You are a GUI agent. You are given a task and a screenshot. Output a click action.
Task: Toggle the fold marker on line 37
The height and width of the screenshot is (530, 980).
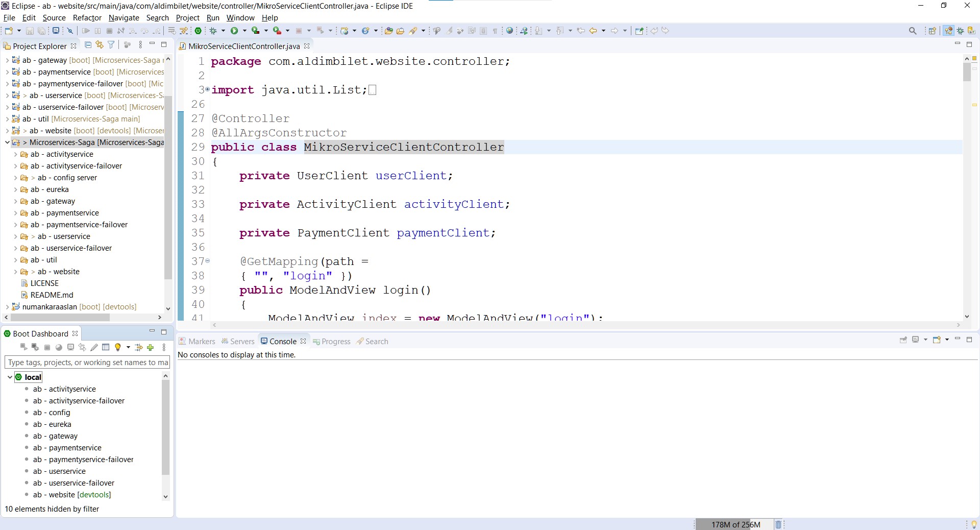207,261
